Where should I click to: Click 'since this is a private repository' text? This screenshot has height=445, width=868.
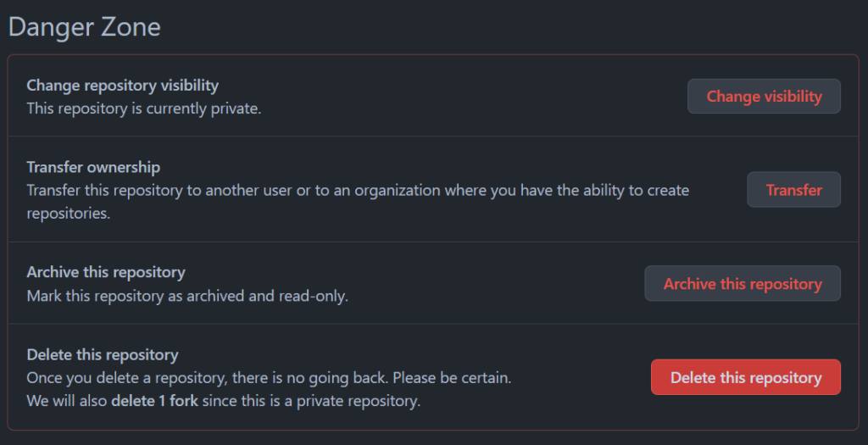[x=311, y=401]
